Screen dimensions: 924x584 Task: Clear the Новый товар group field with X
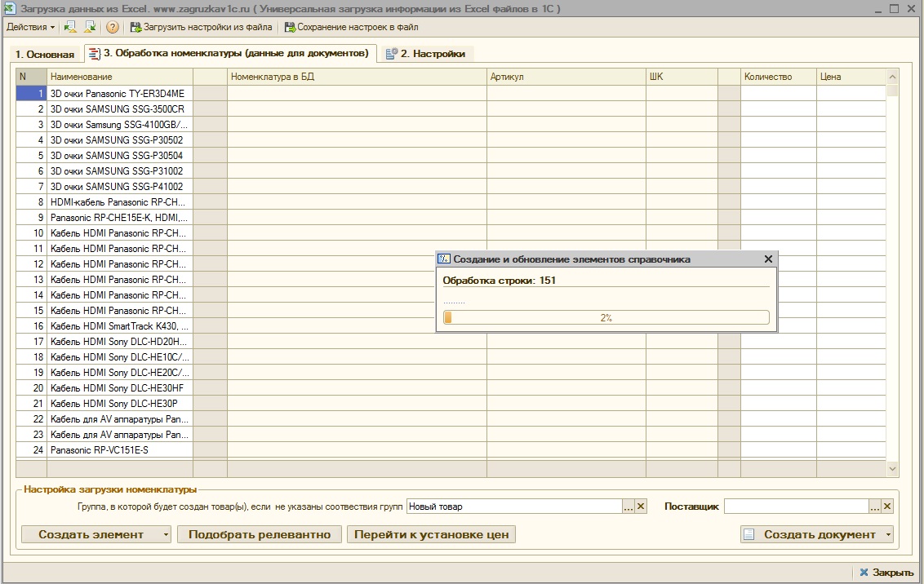coord(641,507)
